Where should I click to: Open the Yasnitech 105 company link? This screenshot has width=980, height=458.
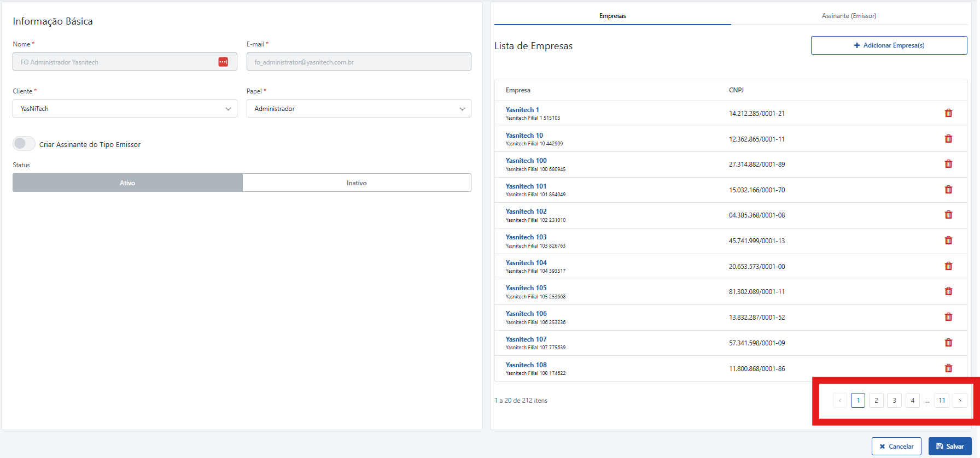tap(526, 288)
